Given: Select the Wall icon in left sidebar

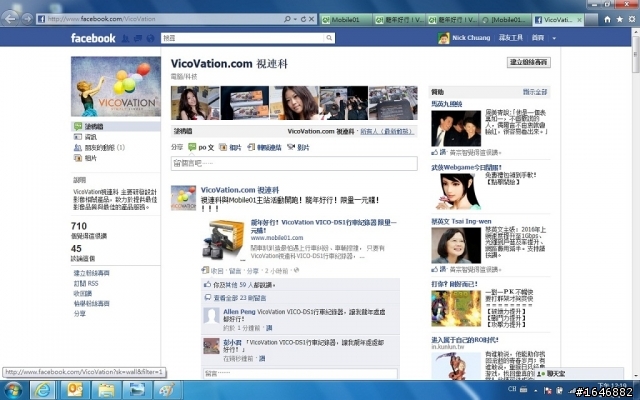Looking at the screenshot, I should pos(78,127).
